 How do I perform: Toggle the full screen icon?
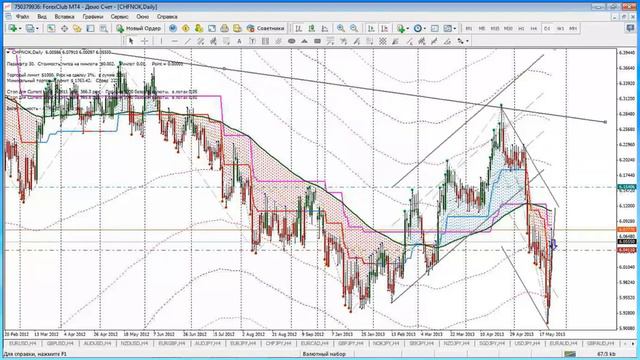pyautogui.click(x=212, y=28)
